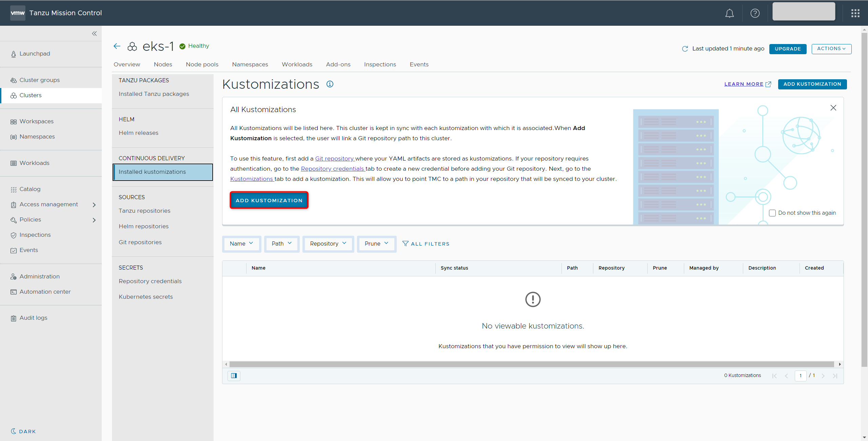Open the VMware services grid icon

coord(855,13)
